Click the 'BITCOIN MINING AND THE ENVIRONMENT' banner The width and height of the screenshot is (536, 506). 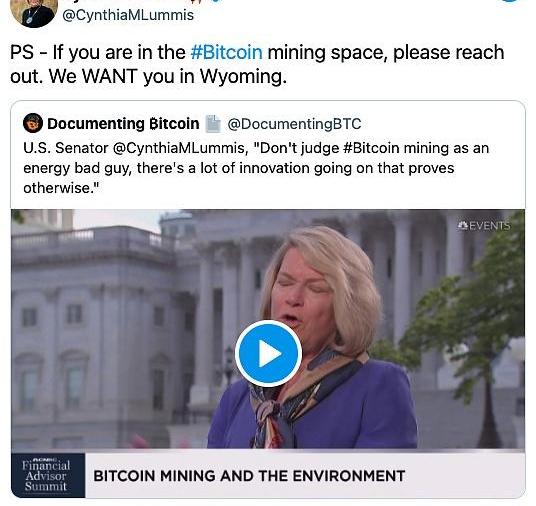click(x=249, y=476)
